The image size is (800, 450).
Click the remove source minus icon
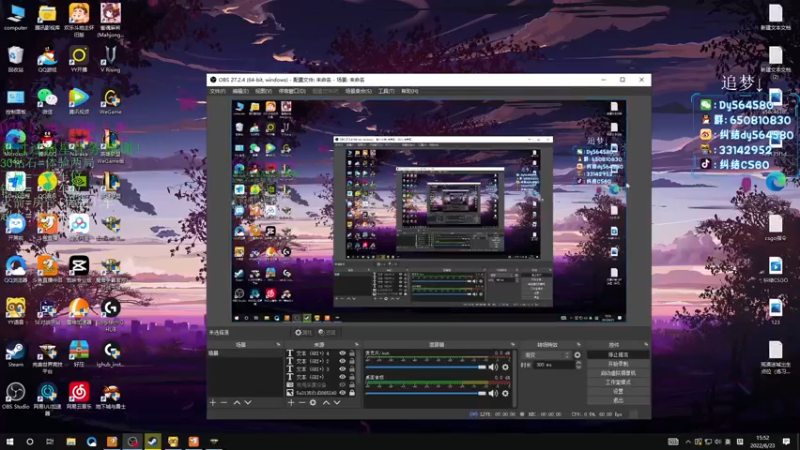pyautogui.click(x=301, y=402)
